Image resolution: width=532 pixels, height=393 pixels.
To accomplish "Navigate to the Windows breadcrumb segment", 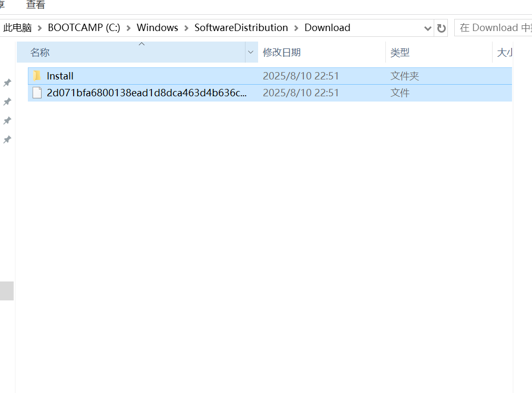I will [x=157, y=27].
